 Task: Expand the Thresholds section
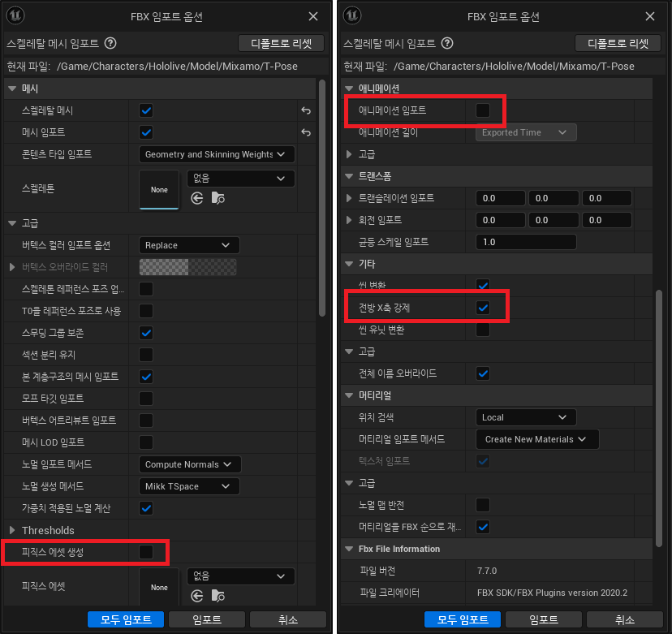[x=12, y=530]
